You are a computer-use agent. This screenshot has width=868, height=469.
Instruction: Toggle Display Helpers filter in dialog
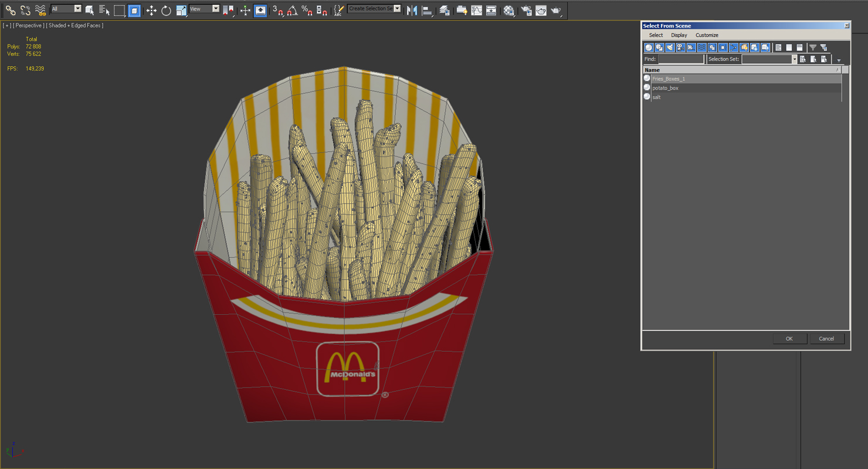tap(691, 47)
